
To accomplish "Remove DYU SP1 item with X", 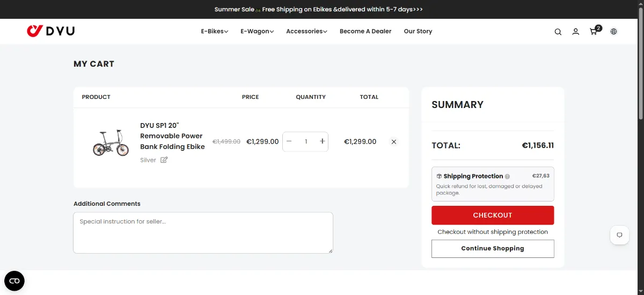I will click(x=394, y=142).
